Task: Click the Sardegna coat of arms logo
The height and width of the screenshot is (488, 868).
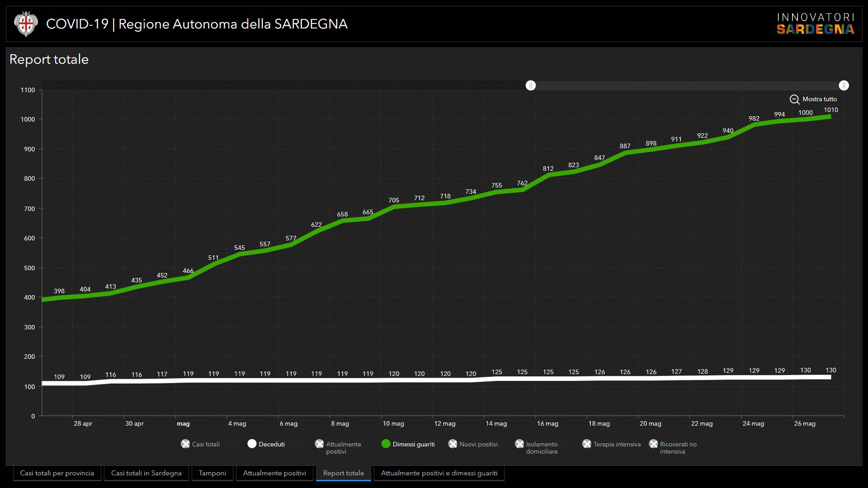Action: [25, 24]
